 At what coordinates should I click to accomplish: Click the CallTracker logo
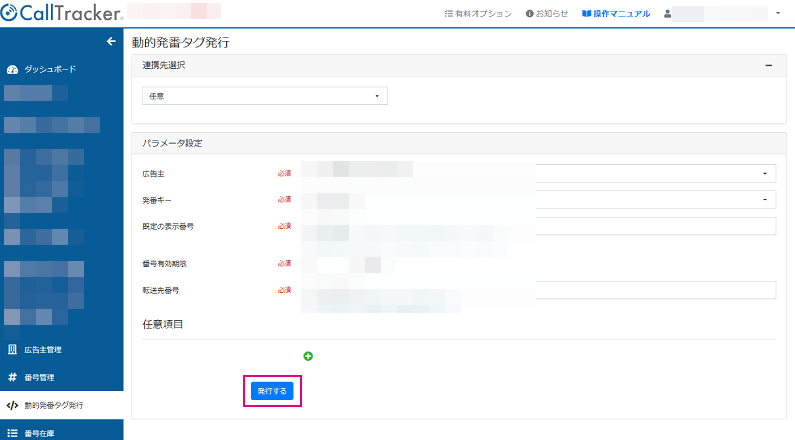click(61, 13)
